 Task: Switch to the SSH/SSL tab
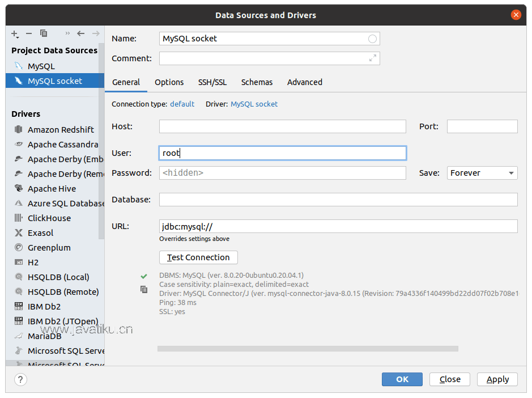(212, 82)
